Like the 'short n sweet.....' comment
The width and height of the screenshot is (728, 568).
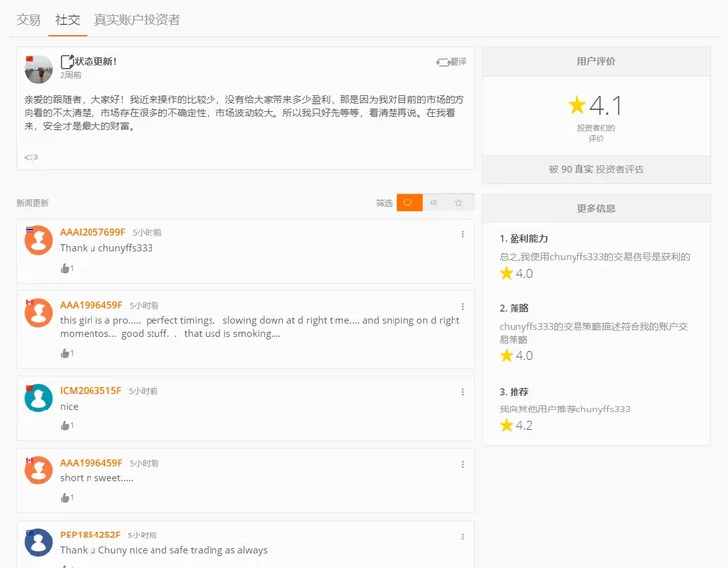point(67,498)
